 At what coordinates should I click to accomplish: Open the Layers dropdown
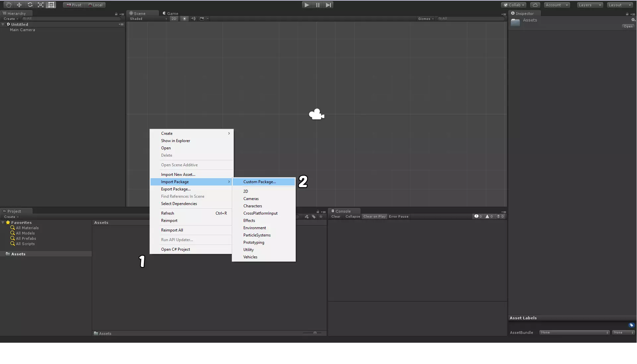[590, 5]
